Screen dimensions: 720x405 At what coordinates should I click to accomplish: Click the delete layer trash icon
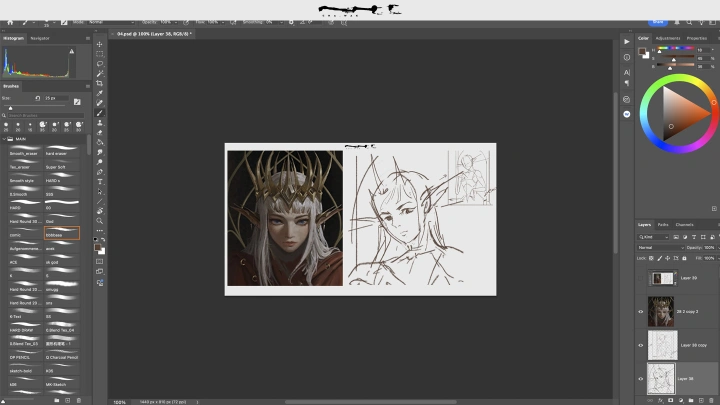click(x=711, y=400)
